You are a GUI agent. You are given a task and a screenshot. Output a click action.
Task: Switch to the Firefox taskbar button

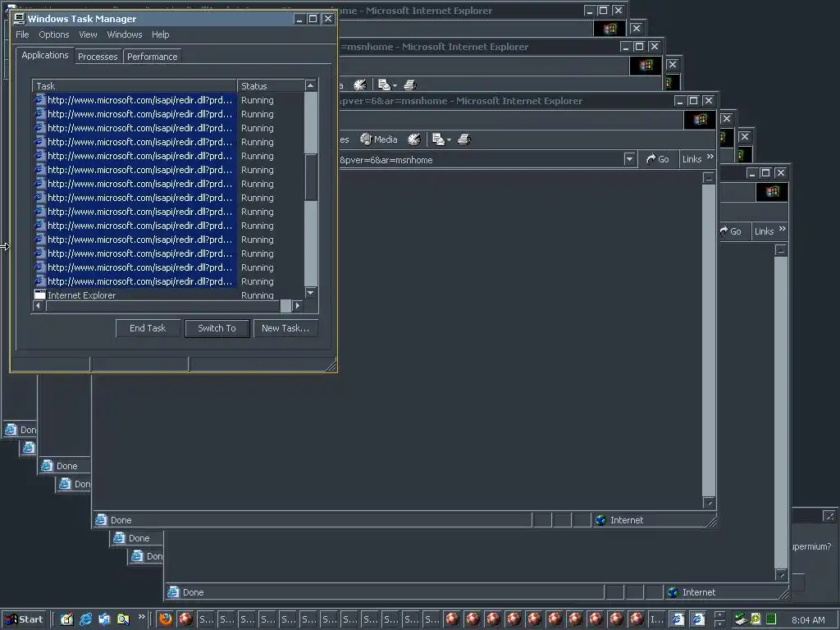[x=165, y=619]
